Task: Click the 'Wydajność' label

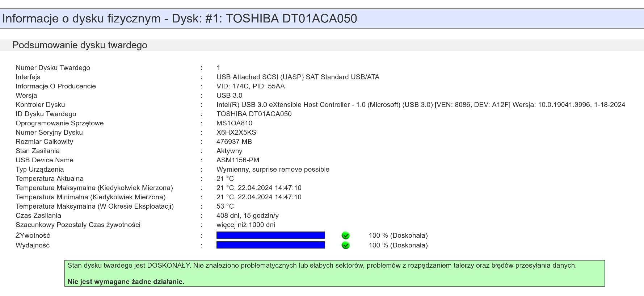Action: (33, 245)
